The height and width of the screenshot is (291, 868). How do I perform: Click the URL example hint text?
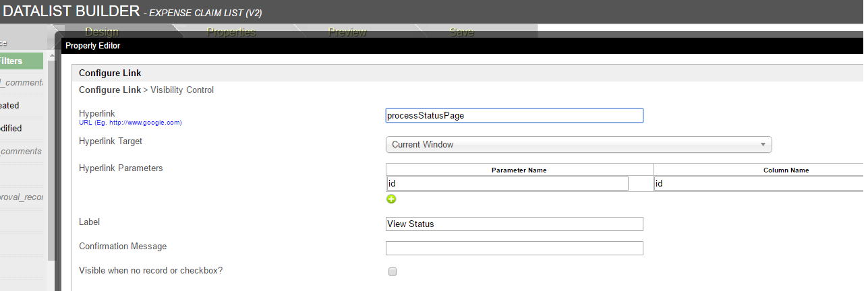(x=130, y=123)
